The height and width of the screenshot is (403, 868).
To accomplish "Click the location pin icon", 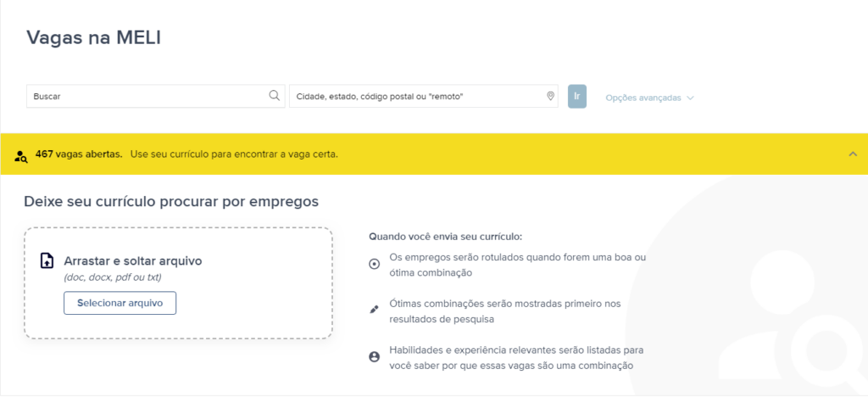I will pos(550,96).
